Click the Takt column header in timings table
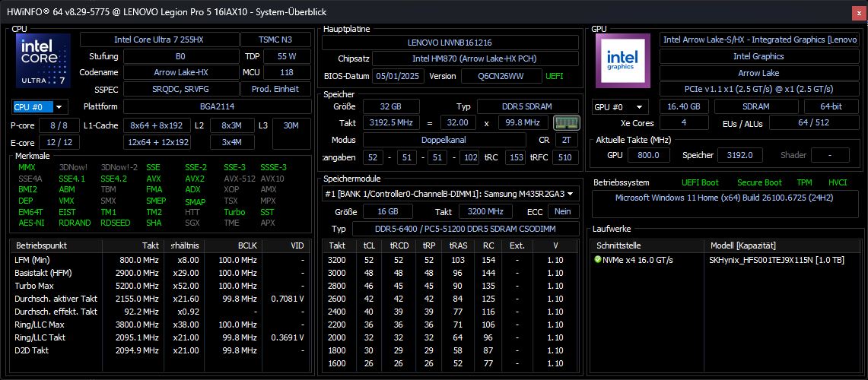The width and height of the screenshot is (868, 380). (337, 245)
